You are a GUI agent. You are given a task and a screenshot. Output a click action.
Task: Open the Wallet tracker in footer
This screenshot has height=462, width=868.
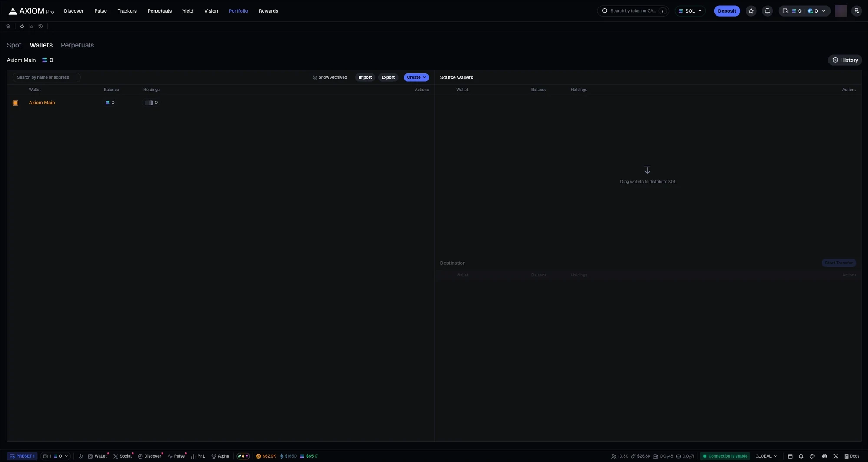(x=97, y=456)
